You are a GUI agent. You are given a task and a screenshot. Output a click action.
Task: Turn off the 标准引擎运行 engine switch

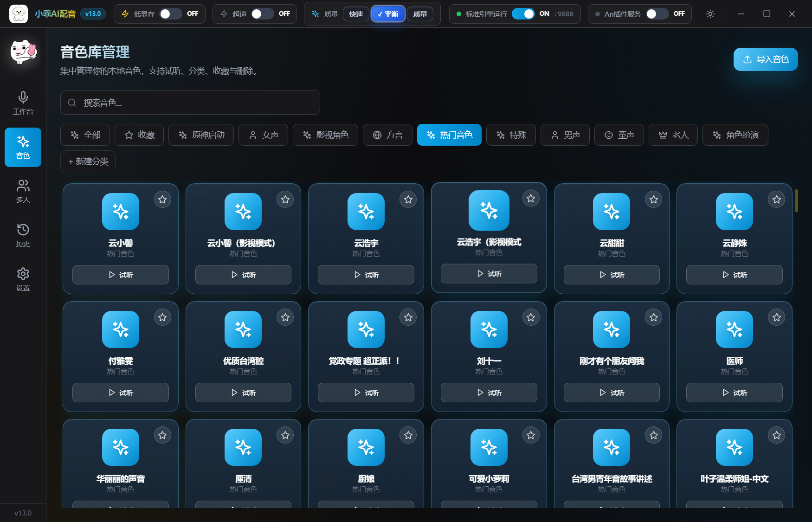click(x=523, y=14)
